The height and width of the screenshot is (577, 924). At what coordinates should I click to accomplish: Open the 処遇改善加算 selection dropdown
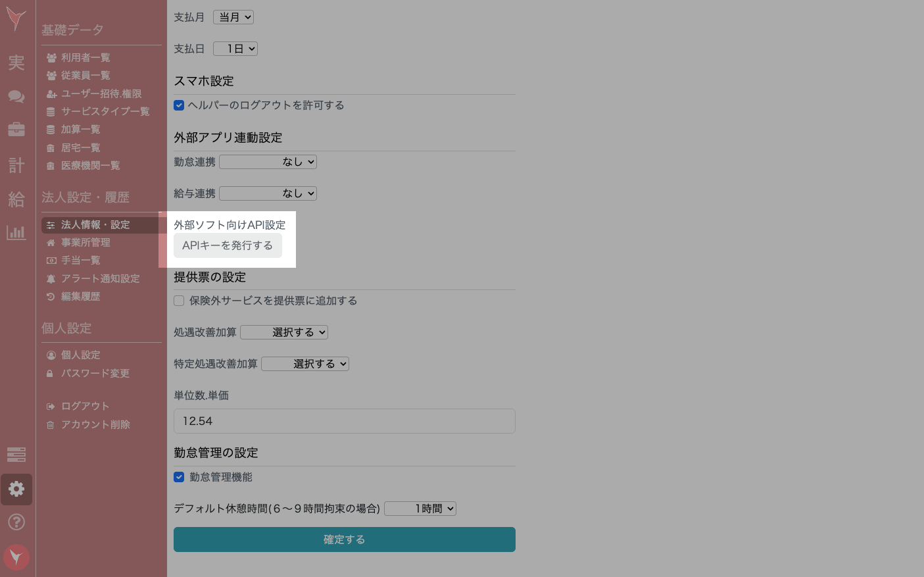[284, 332]
